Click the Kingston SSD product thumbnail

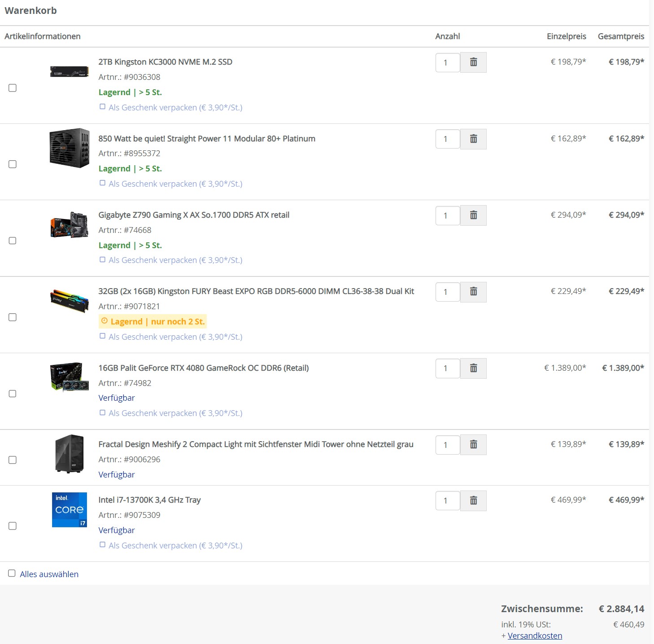tap(69, 71)
